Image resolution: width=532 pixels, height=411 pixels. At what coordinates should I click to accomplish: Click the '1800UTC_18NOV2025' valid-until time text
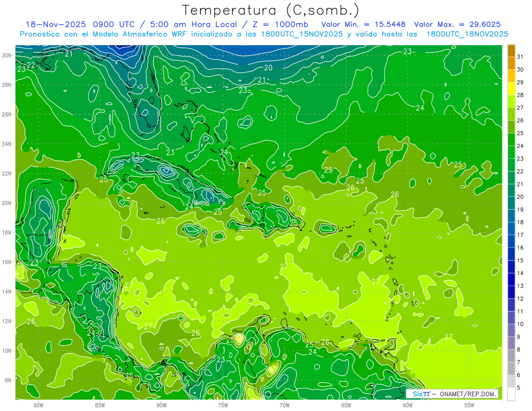467,34
